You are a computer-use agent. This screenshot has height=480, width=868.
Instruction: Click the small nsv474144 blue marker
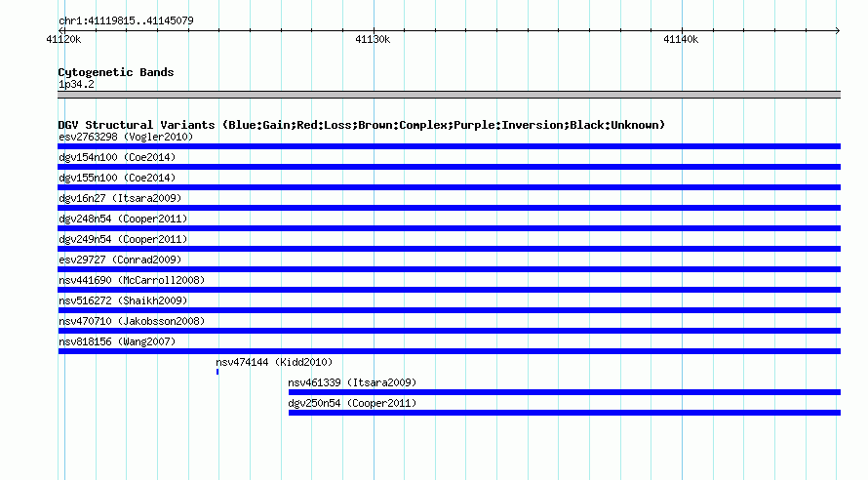[x=217, y=372]
